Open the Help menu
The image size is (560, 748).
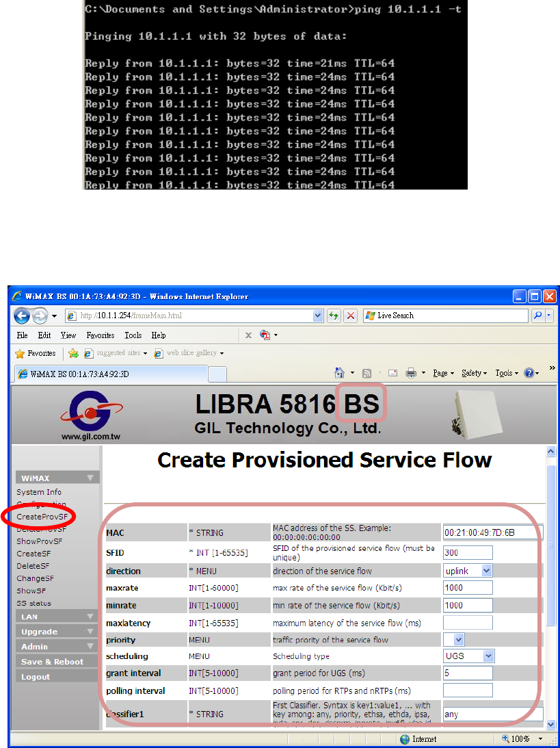click(x=158, y=335)
